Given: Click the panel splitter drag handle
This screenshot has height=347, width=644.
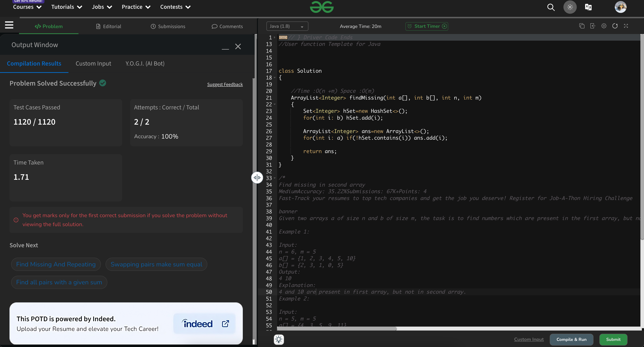Looking at the screenshot, I should [257, 178].
